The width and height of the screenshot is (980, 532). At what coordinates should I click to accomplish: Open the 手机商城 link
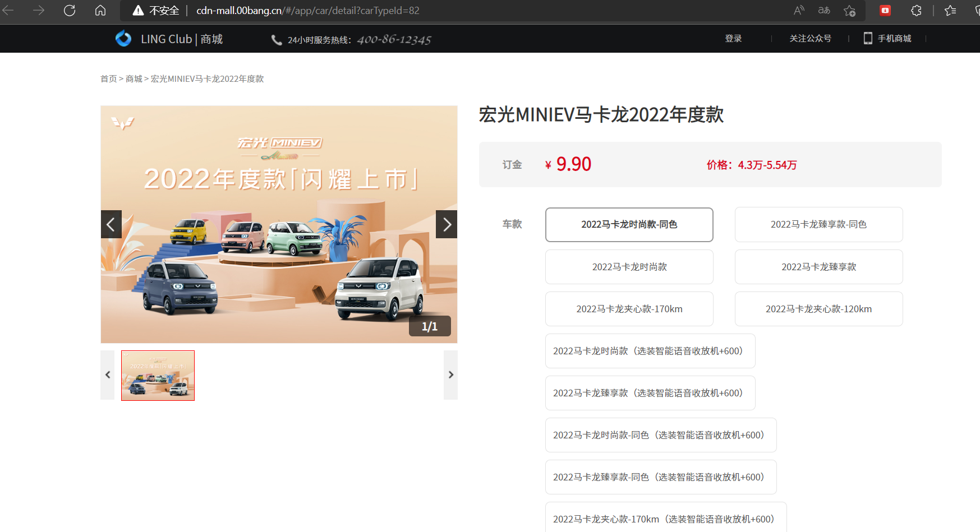point(894,38)
